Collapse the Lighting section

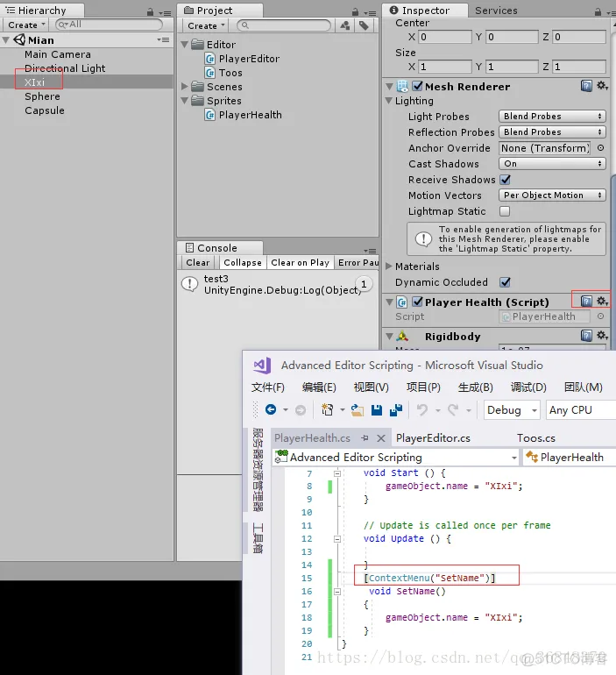(389, 101)
